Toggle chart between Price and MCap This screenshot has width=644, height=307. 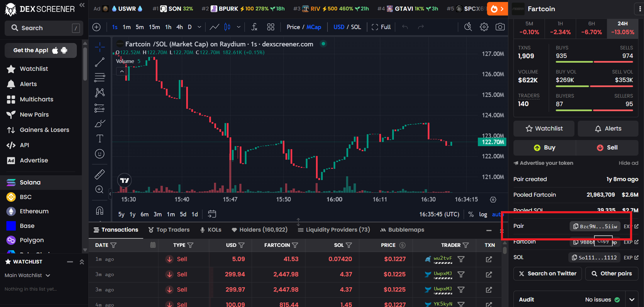(x=304, y=27)
